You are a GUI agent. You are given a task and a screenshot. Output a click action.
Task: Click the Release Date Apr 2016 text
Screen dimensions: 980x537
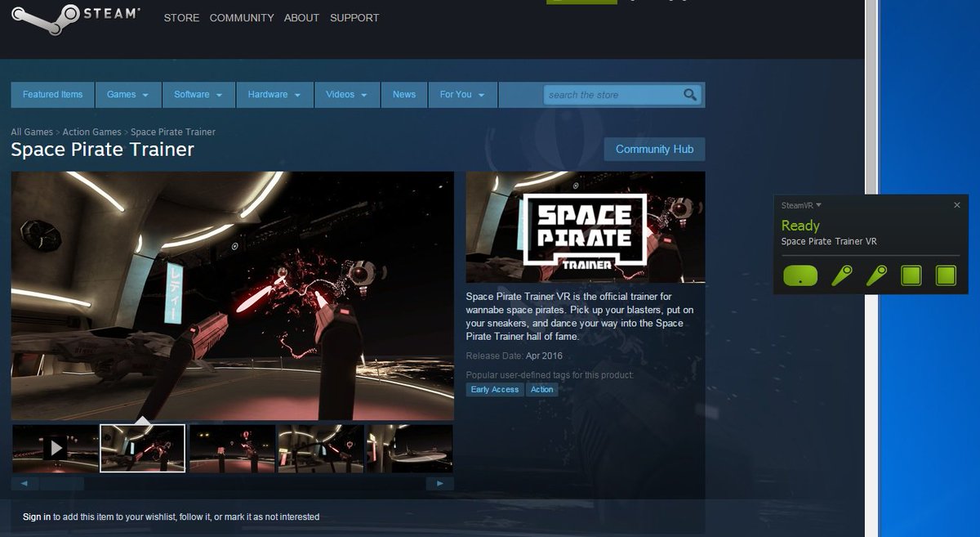point(514,356)
